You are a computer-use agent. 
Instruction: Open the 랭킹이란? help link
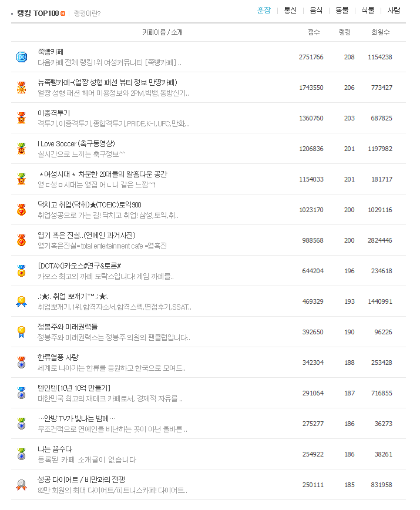88,13
